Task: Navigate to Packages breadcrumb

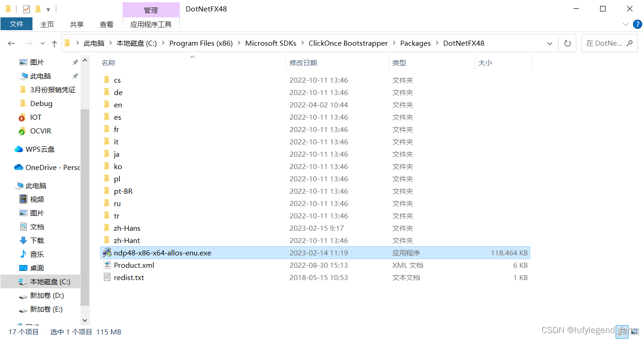Action: click(x=415, y=43)
